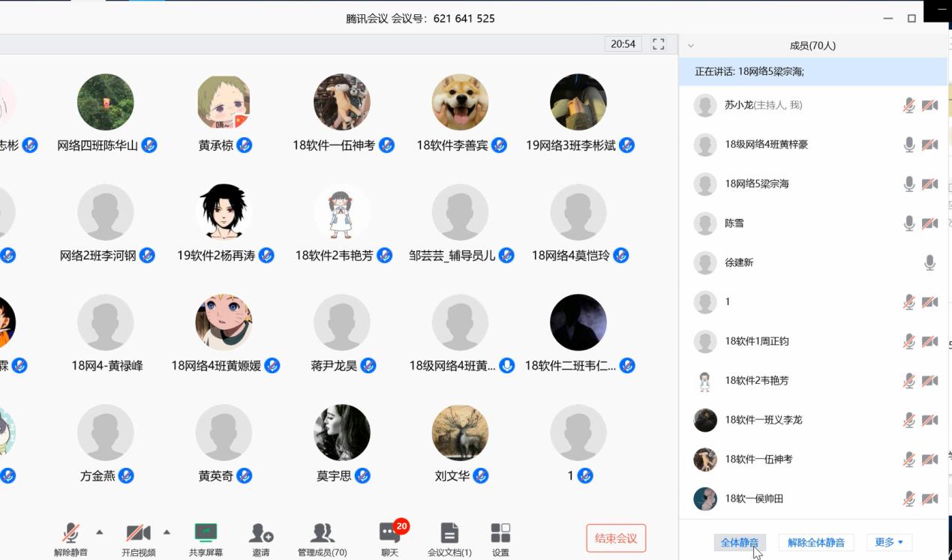
Task: Open meeting documents 会议文档(1)
Action: tap(449, 534)
